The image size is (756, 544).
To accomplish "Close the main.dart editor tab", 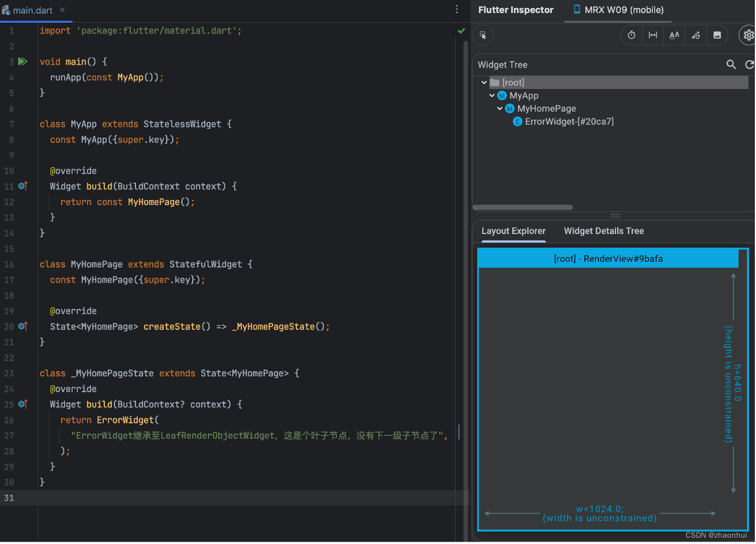I will [x=62, y=10].
